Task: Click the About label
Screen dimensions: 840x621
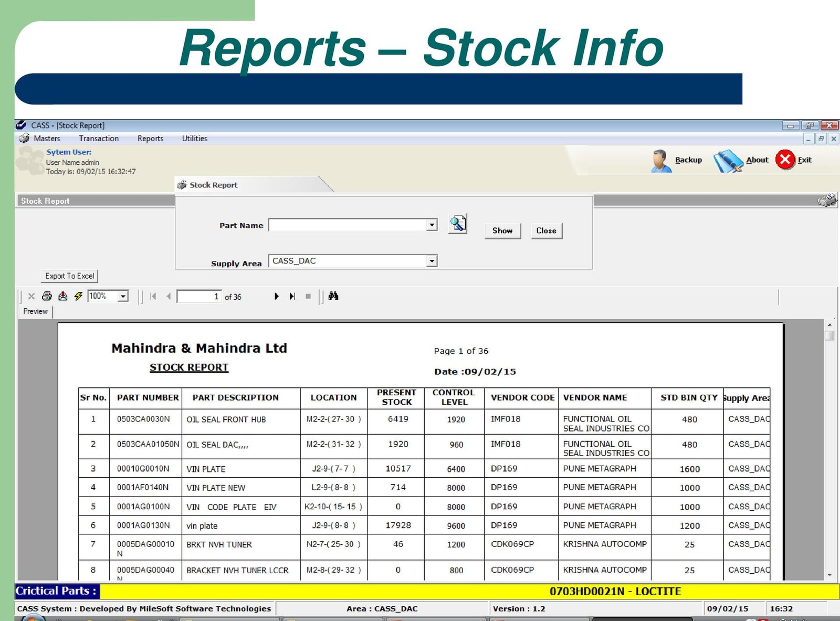Action: pyautogui.click(x=757, y=160)
